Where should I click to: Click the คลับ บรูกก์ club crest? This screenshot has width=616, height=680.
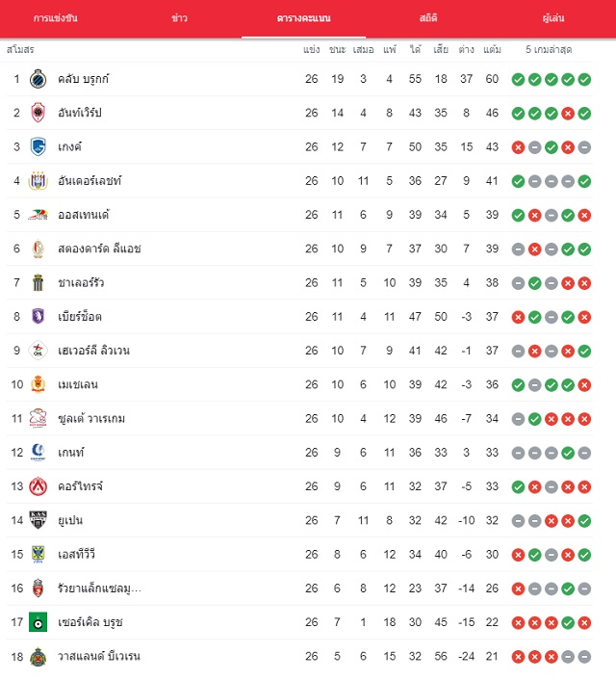38,79
